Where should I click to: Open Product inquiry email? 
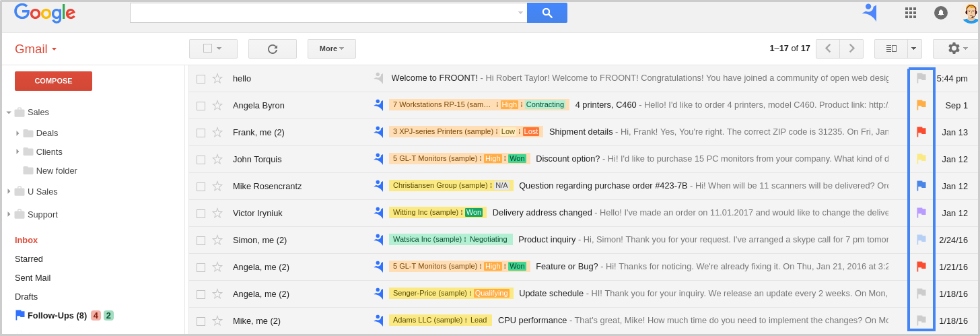(547, 240)
